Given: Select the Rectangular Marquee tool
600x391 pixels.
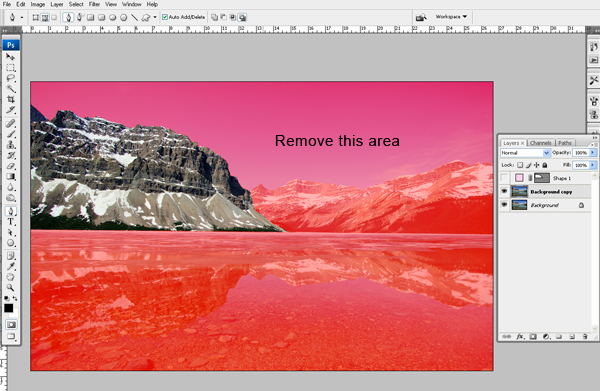Looking at the screenshot, I should tap(10, 68).
